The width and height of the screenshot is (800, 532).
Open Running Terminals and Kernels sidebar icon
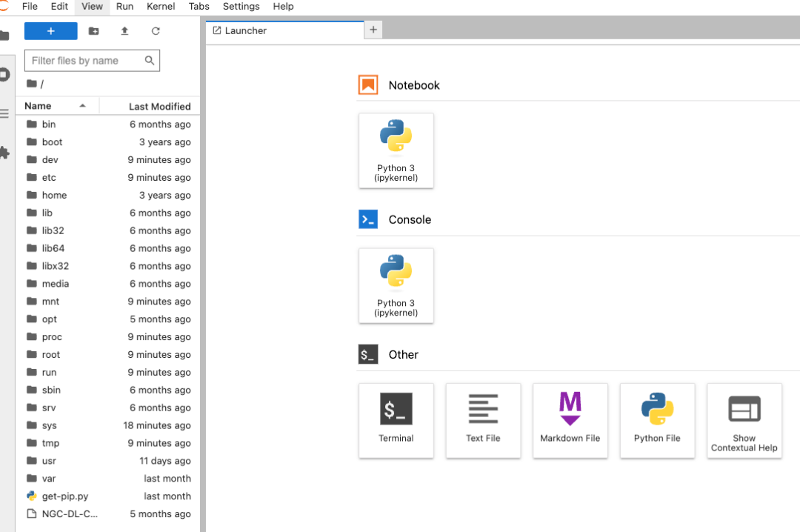[4, 75]
